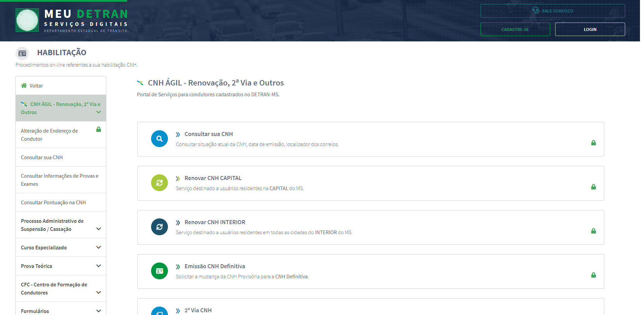Screen dimensions: 644x315
Task: Click the FALE CONOSCO button
Action: point(552,11)
